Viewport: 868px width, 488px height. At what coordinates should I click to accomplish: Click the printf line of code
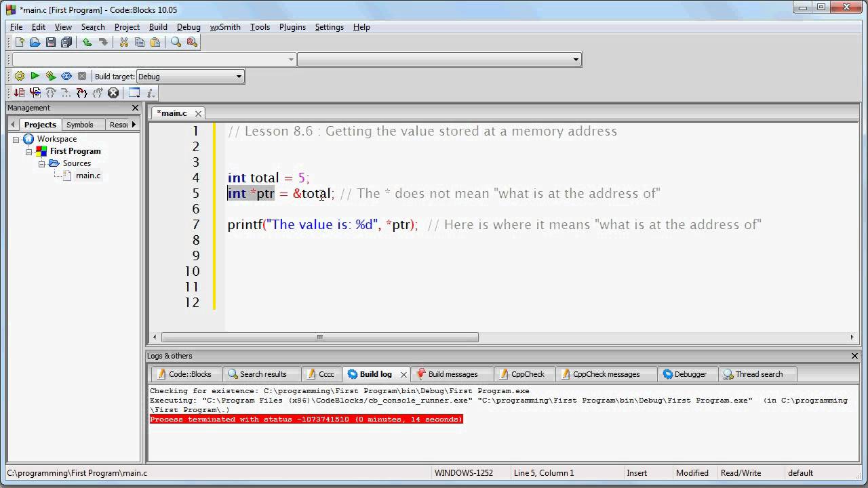click(494, 224)
